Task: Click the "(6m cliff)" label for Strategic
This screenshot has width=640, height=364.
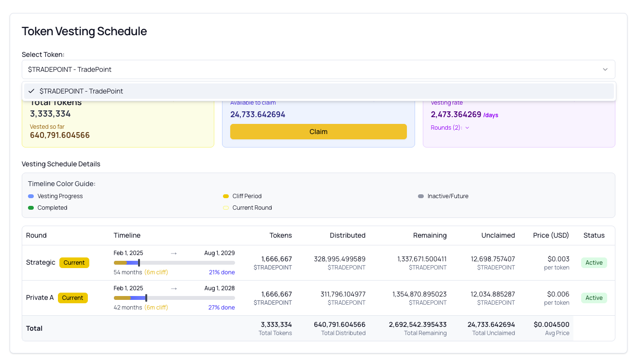Action: click(156, 272)
